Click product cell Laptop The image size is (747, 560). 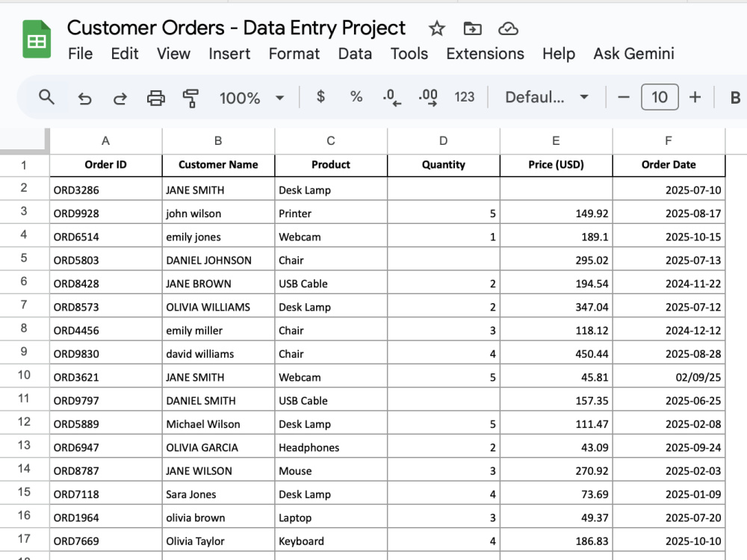click(x=331, y=517)
